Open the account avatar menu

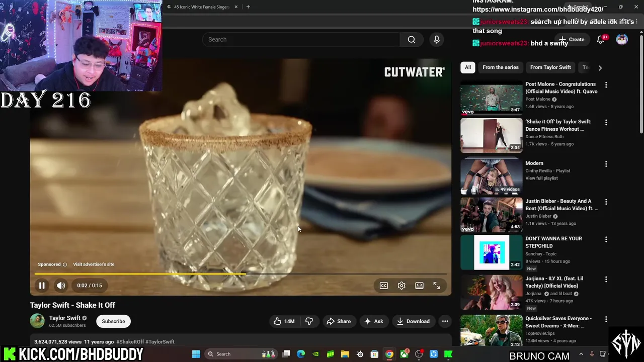click(622, 40)
